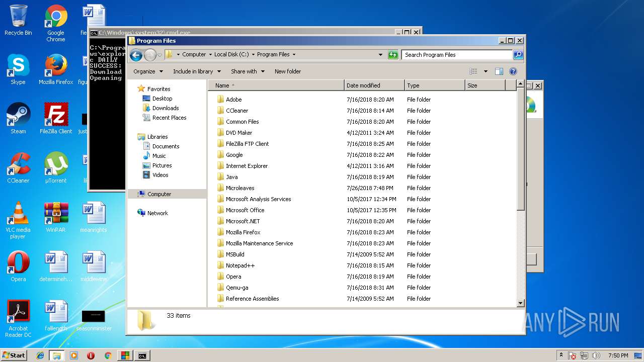Expand the Local Disk (C:) breadcrumb arrow
Viewport: 644px width, 362px height.
coord(253,55)
